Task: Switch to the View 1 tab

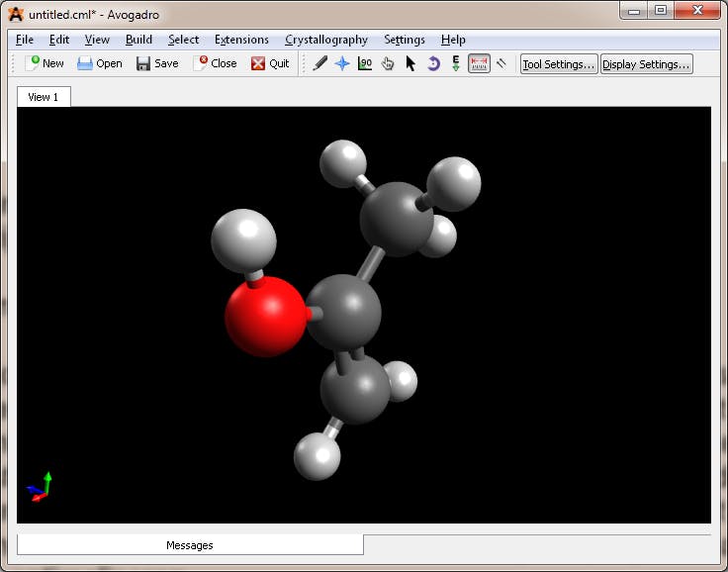Action: pos(44,97)
